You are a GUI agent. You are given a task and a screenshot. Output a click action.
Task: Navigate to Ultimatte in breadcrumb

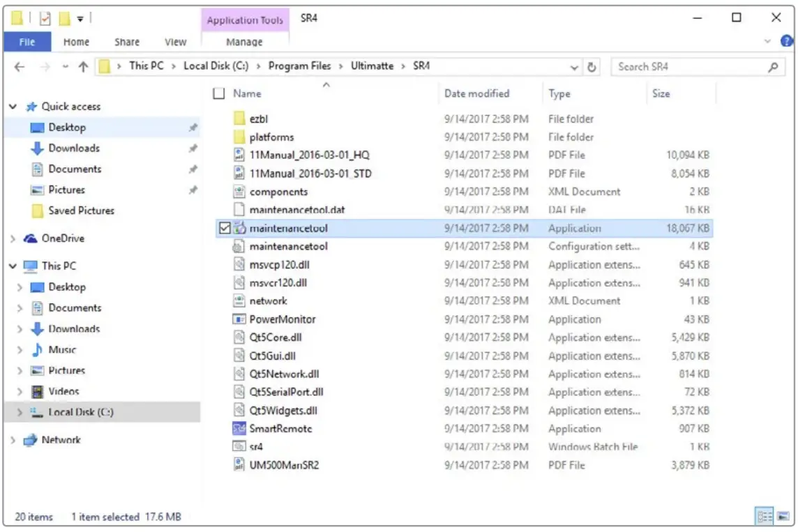[x=372, y=66]
